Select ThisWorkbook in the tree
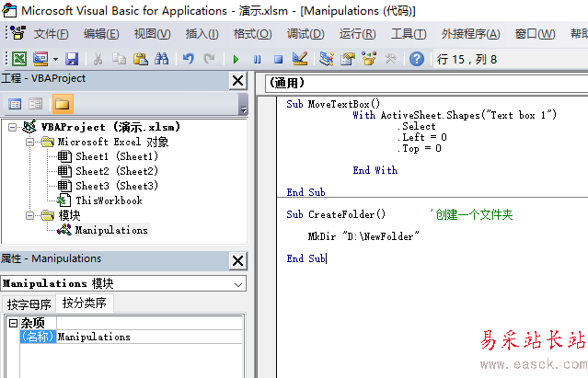 click(109, 200)
